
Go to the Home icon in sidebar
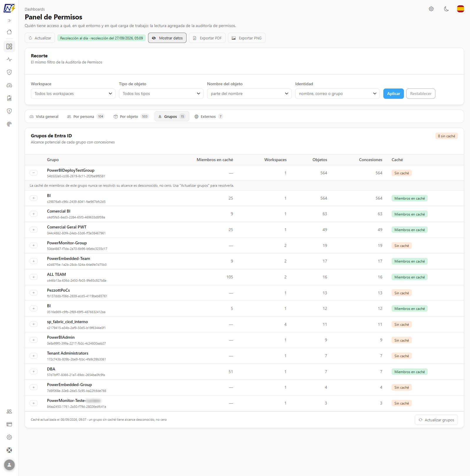pyautogui.click(x=9, y=32)
